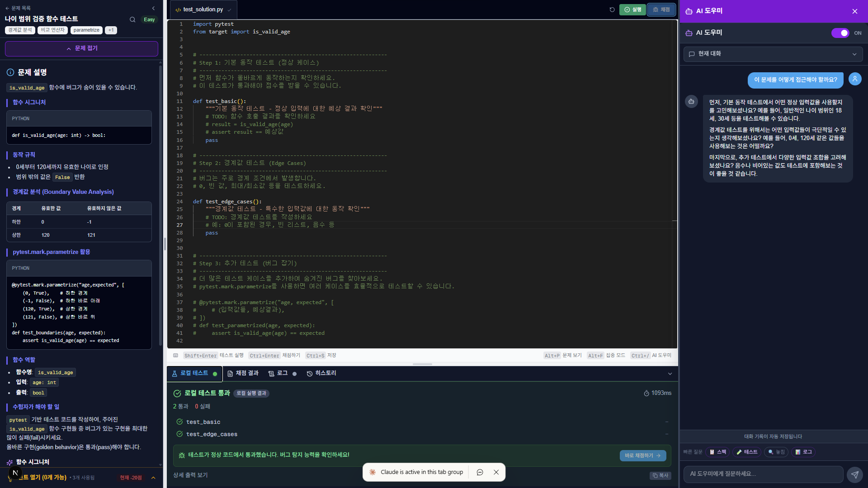Select the 경계값 분석 tag
Viewport: 868px width, 488px height.
point(20,30)
